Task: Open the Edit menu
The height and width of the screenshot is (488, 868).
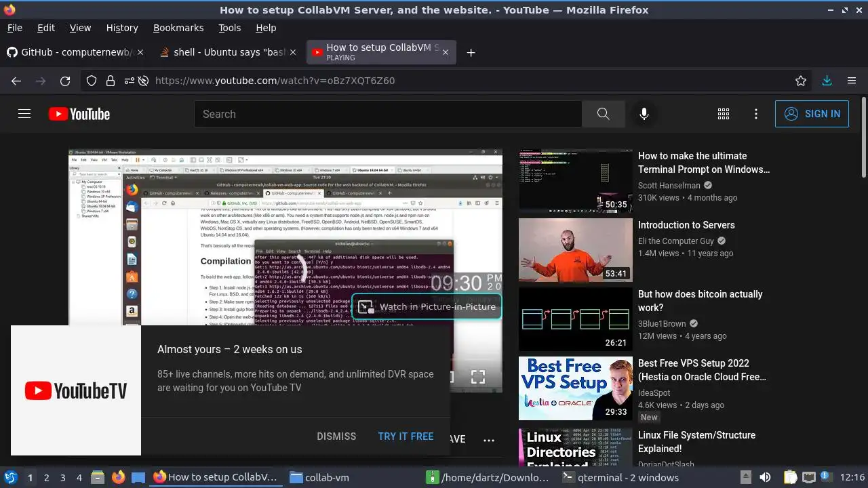Action: [46, 28]
